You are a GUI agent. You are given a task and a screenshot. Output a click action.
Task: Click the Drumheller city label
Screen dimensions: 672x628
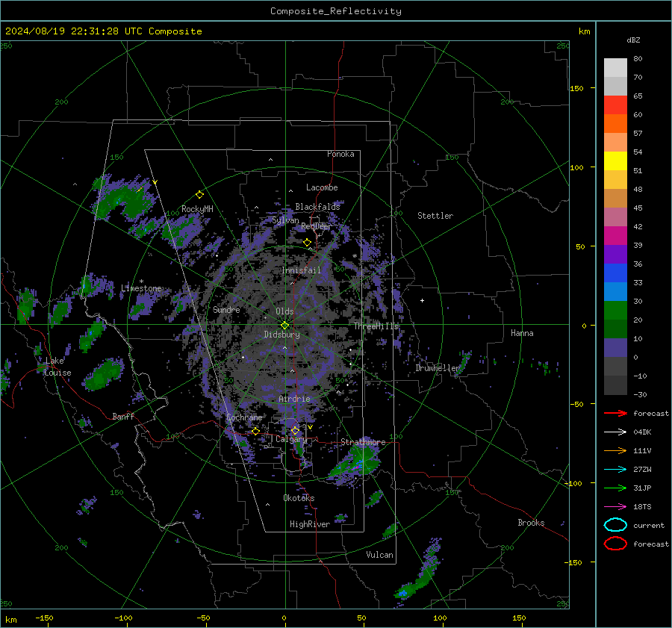[437, 368]
